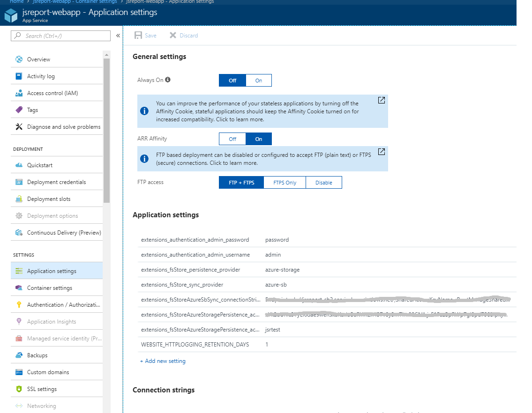Open Activity log page
The height and width of the screenshot is (413, 532).
57,76
